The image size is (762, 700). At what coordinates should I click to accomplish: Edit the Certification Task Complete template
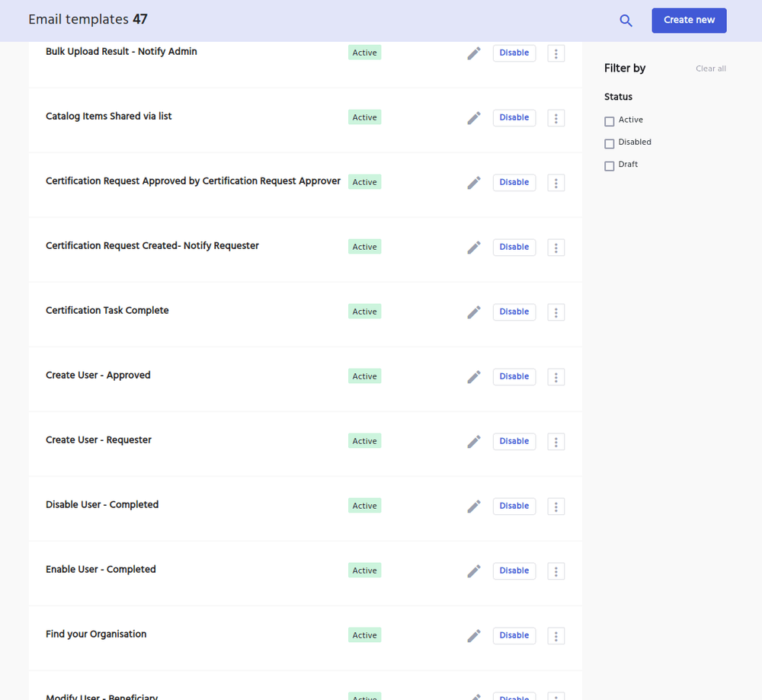tap(473, 312)
